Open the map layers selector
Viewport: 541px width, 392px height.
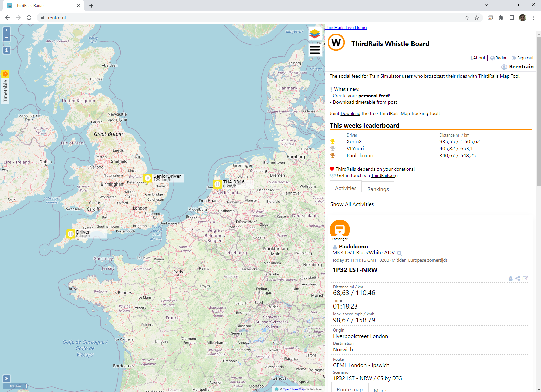click(315, 33)
